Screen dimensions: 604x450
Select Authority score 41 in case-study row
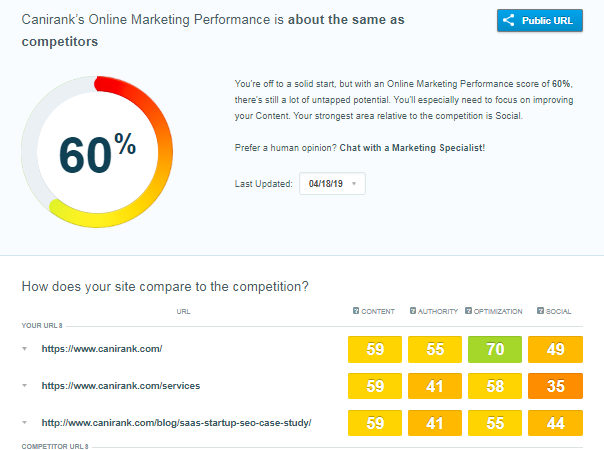coord(435,423)
